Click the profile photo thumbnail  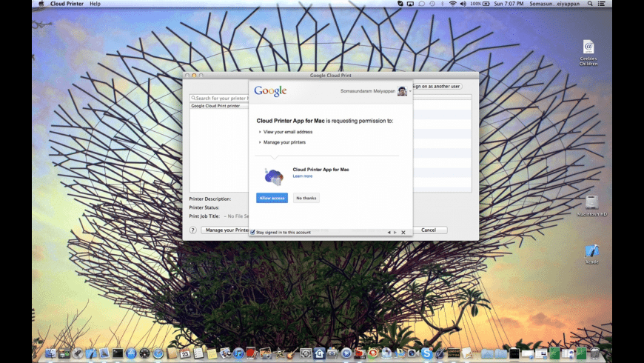tap(402, 91)
